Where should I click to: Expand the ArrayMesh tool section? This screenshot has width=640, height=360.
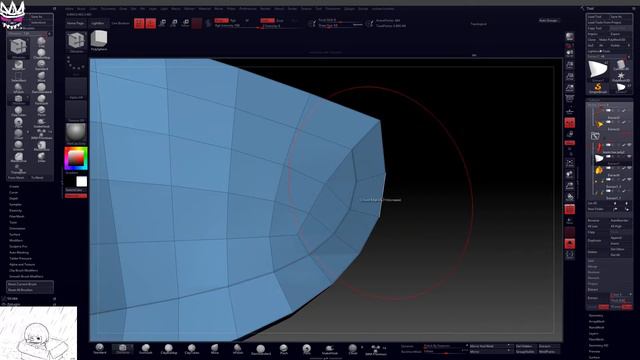596,321
